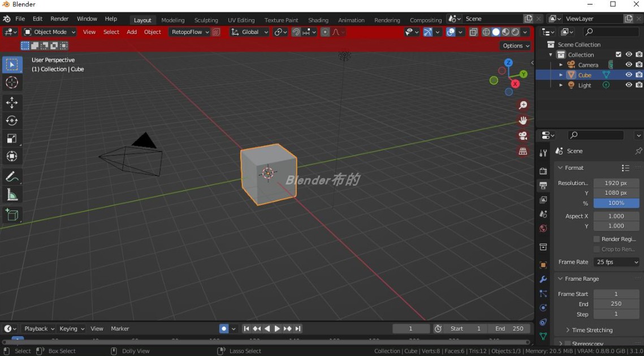The image size is (644, 356).
Task: Toggle X-ray display mode
Action: point(474,32)
